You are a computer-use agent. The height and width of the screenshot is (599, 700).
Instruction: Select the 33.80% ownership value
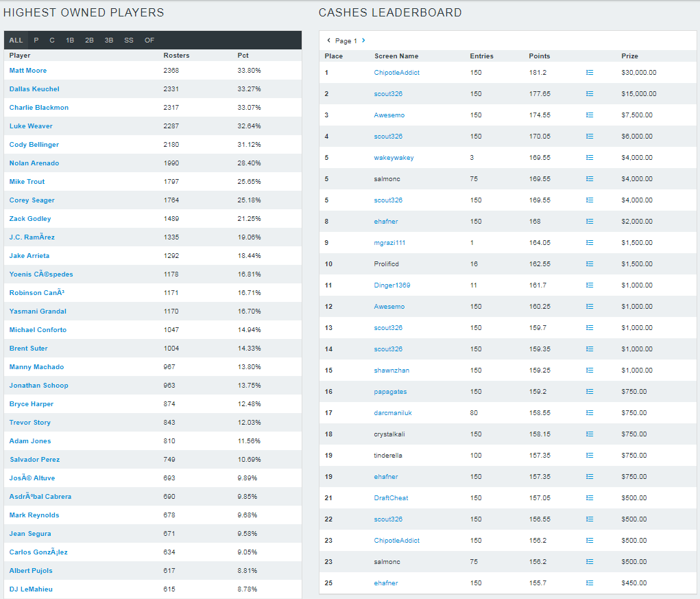[x=249, y=71]
